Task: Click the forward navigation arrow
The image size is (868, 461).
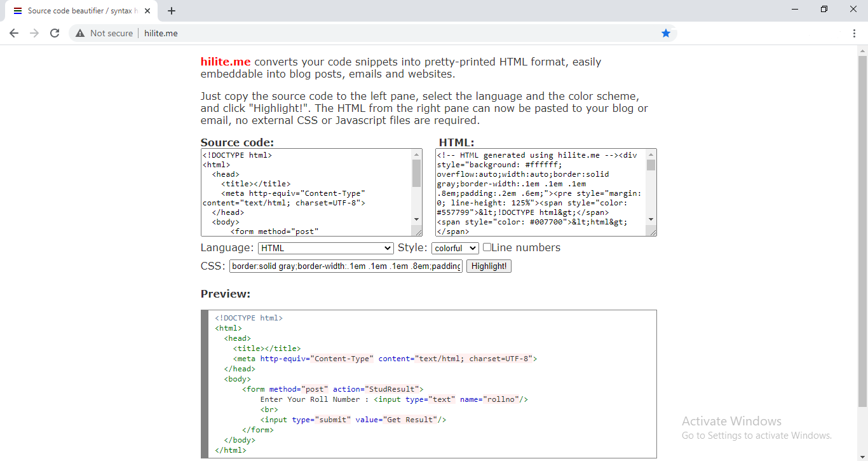Action: click(34, 32)
